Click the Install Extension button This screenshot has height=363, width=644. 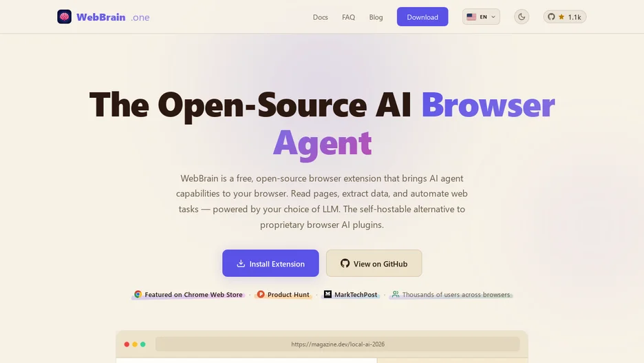[270, 263]
